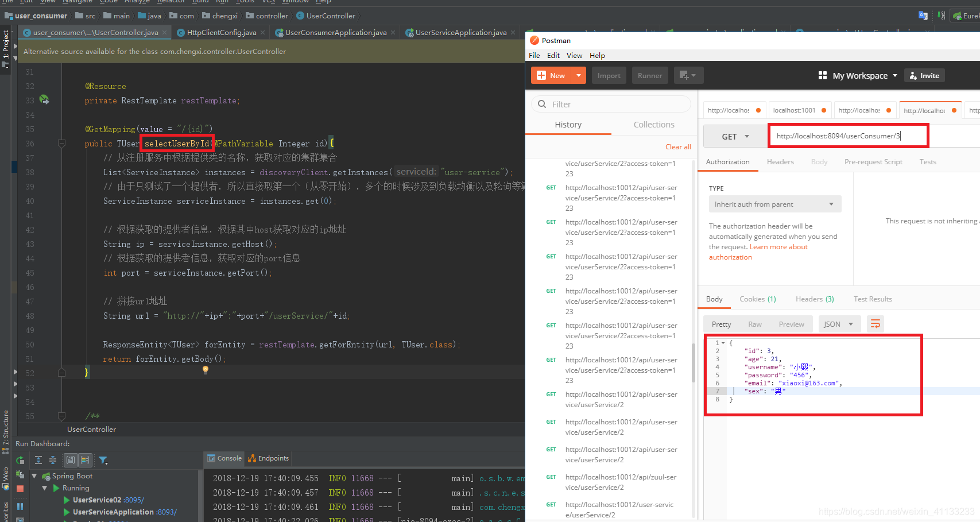
Task: Collapse the Spring Boot tree node
Action: 34,476
